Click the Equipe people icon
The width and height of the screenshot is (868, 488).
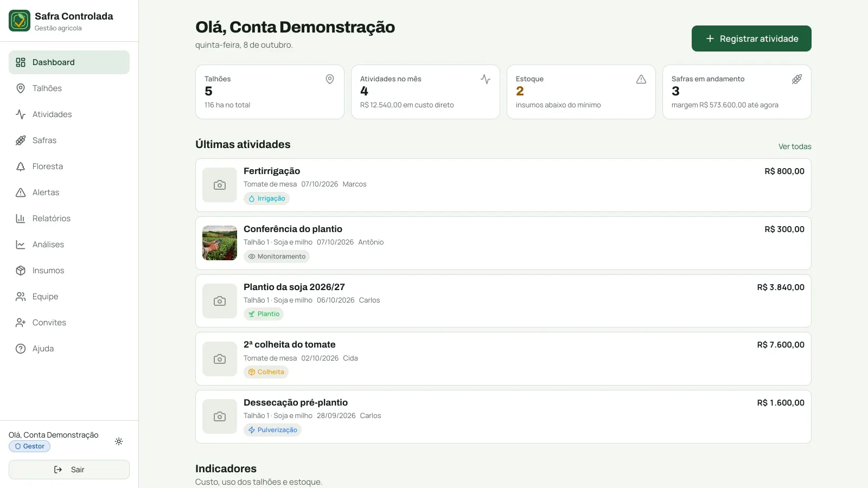(x=21, y=297)
